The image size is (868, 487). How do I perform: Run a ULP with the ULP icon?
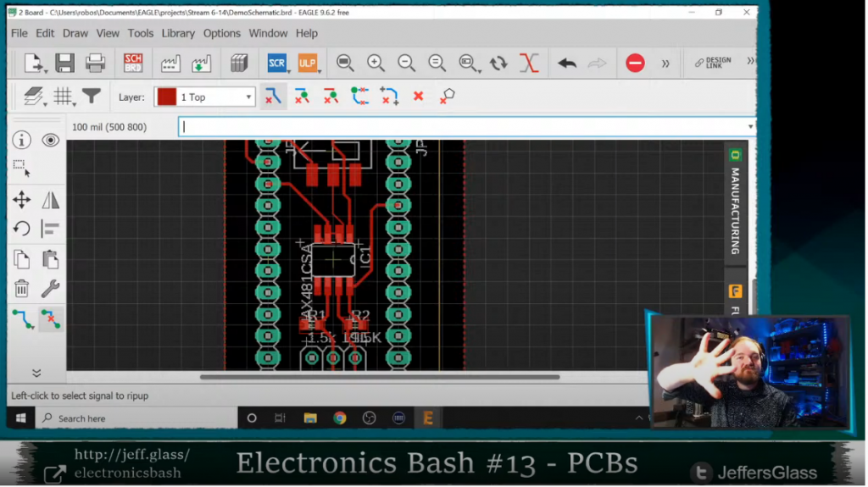tap(307, 63)
